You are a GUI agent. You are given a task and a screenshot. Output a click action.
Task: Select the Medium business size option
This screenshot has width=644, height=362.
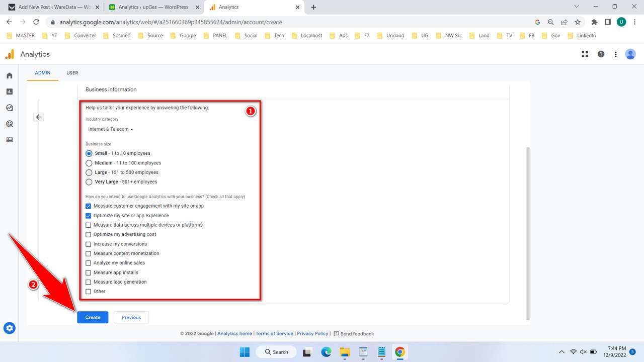pyautogui.click(x=89, y=163)
